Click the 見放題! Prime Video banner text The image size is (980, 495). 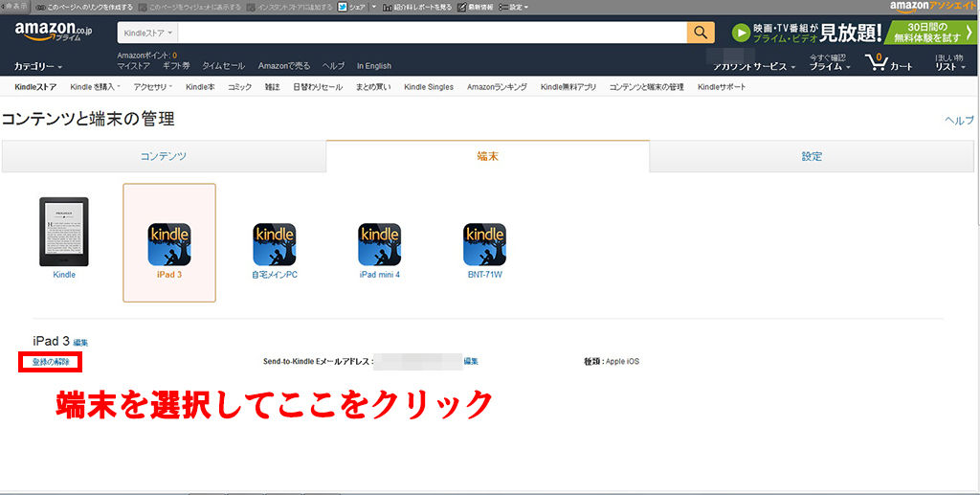click(x=851, y=33)
